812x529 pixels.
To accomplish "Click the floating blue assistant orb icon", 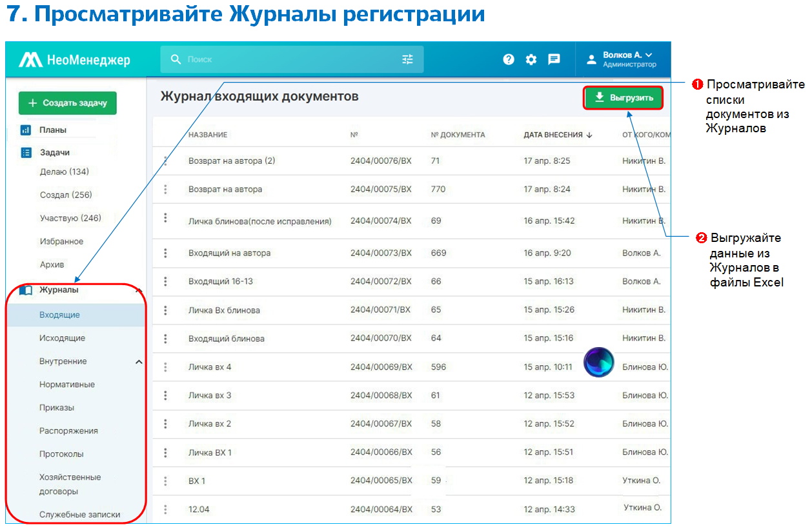I will point(598,362).
